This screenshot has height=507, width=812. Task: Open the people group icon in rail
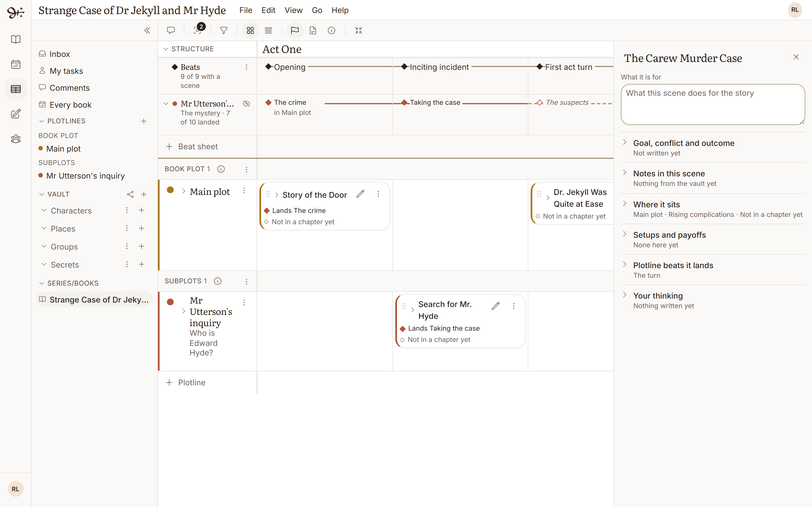[x=16, y=139]
